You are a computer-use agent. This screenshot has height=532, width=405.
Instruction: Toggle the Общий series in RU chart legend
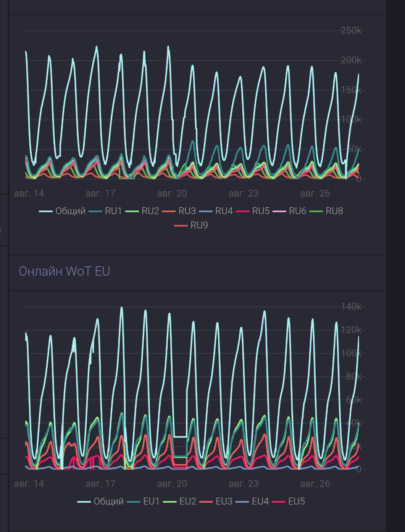point(62,211)
